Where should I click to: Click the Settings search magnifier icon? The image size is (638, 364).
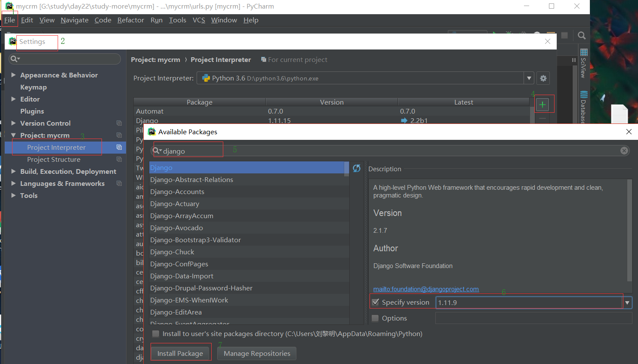[15, 59]
